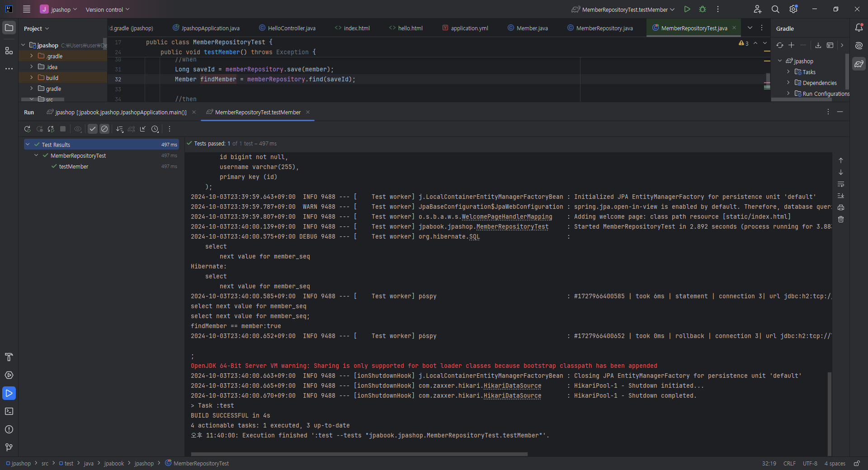Expand the .gradle folder

pos(31,56)
